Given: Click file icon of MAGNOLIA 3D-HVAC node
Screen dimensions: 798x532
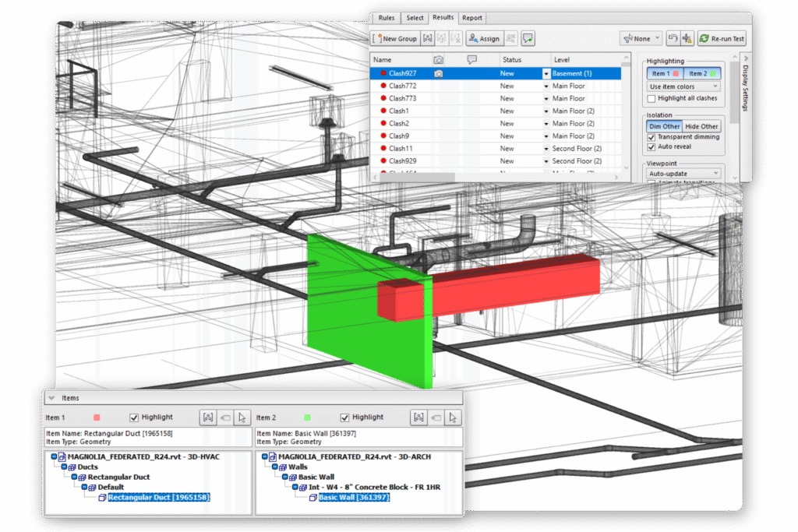Looking at the screenshot, I should [62, 456].
